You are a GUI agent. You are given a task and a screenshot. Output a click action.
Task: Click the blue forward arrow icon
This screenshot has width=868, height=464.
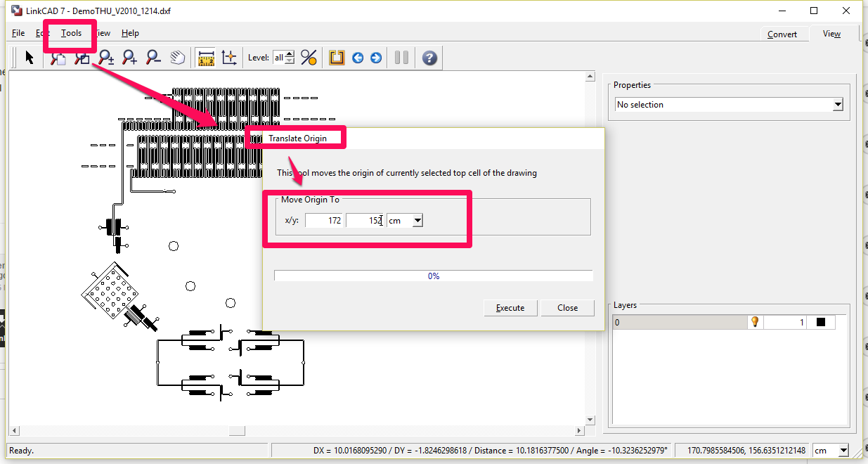(x=376, y=58)
